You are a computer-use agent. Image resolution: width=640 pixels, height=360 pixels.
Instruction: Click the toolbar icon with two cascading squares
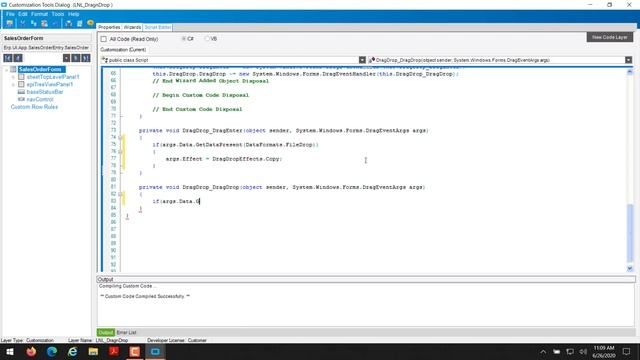[33, 23]
